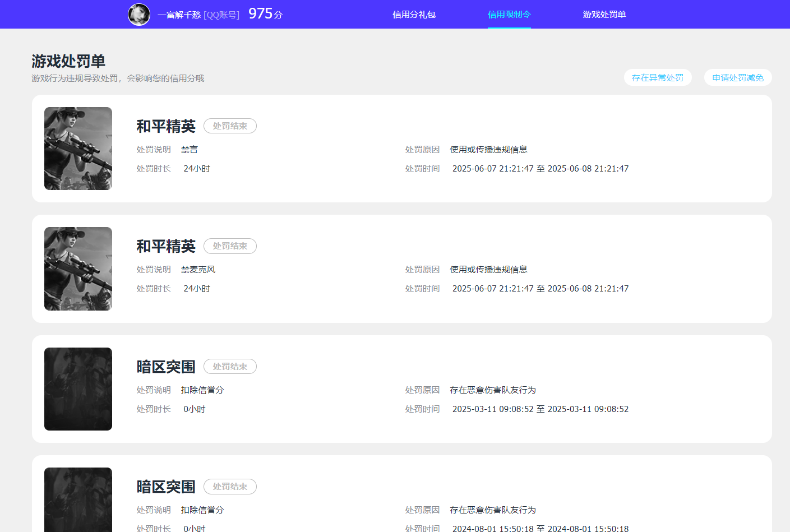Switch to the 信用分礼包 tab

(x=414, y=15)
